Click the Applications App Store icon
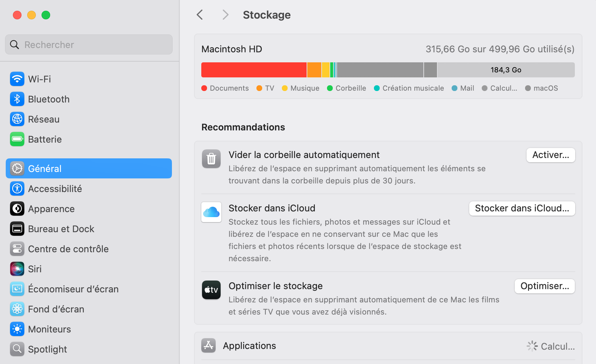Image resolution: width=596 pixels, height=364 pixels. coord(208,345)
